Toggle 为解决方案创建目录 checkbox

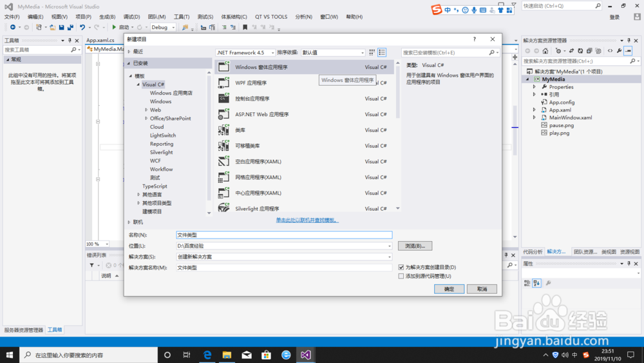(401, 267)
